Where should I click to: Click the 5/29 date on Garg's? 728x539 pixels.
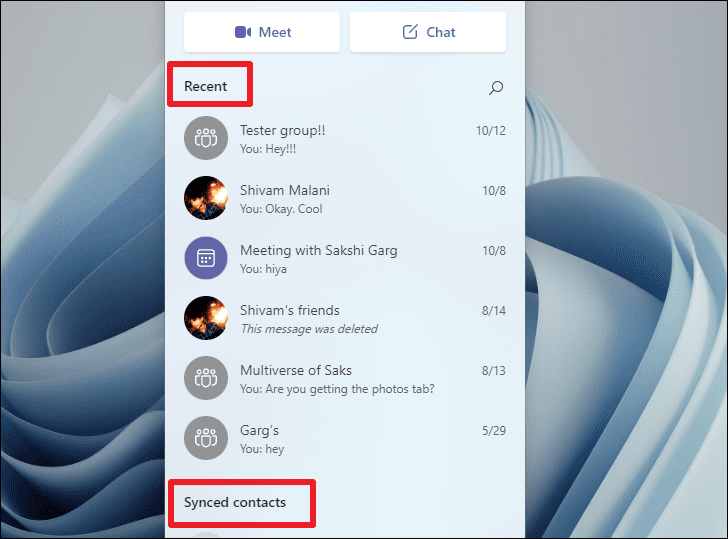coord(494,431)
